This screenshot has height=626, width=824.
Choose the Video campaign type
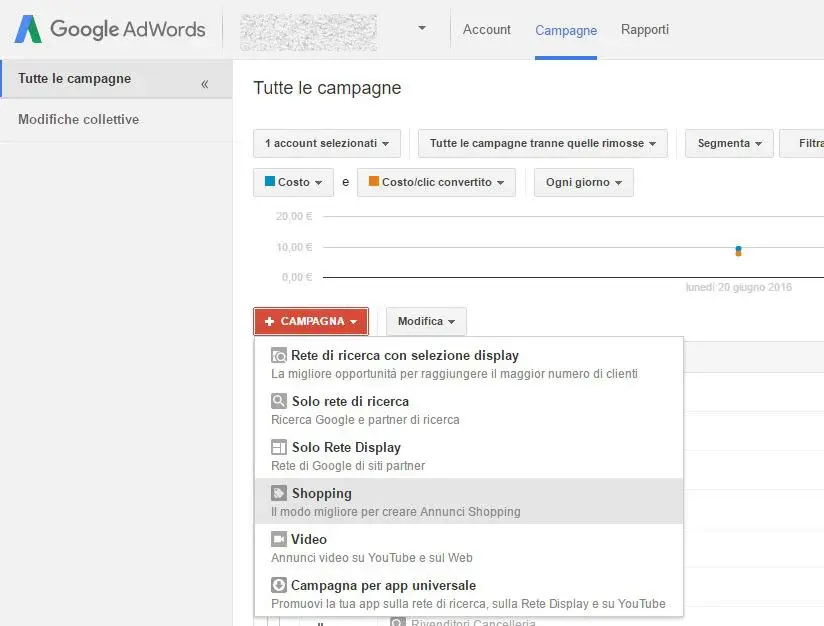point(469,548)
